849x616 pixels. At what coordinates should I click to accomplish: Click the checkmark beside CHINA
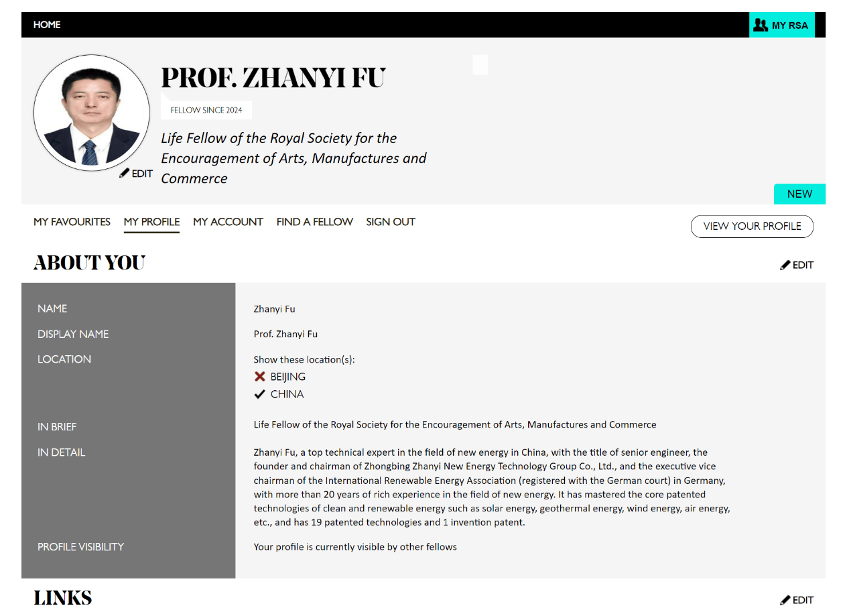260,394
